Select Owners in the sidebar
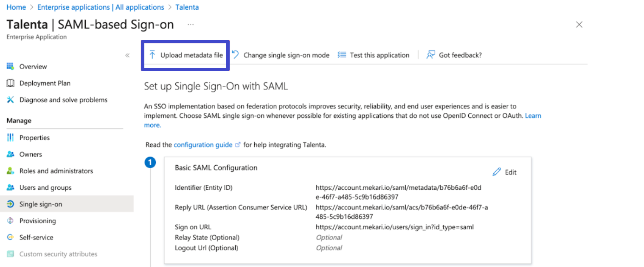 coord(31,154)
